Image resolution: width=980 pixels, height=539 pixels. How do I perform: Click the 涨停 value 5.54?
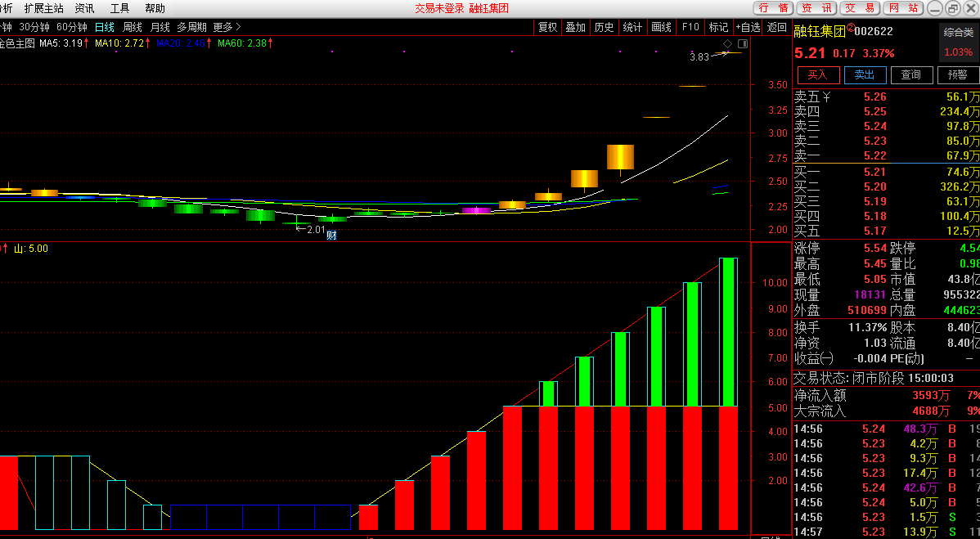point(875,248)
